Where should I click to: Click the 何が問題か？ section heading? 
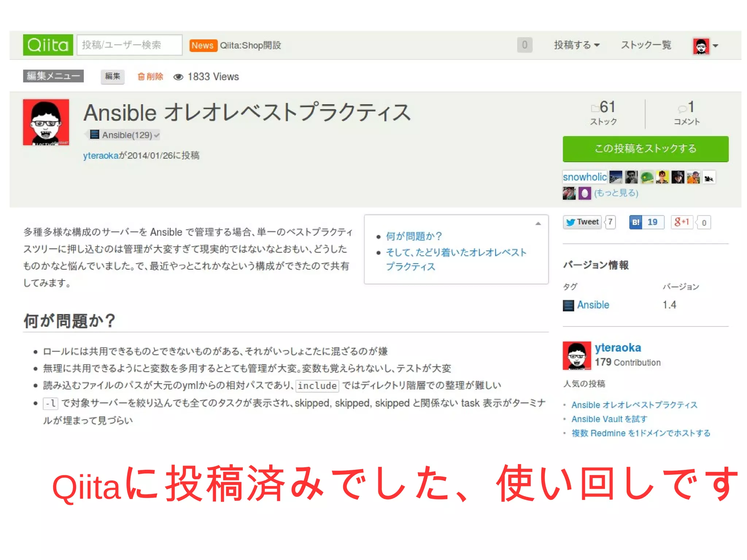pyautogui.click(x=69, y=321)
